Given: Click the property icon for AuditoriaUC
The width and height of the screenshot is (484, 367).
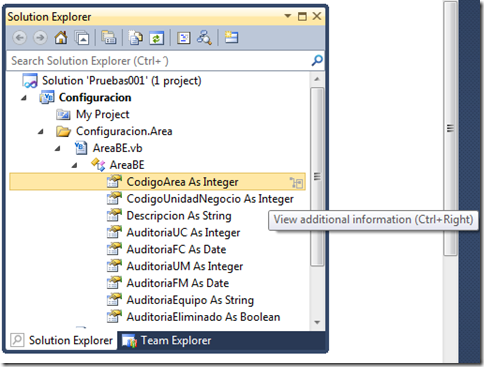Looking at the screenshot, I should pos(114,232).
